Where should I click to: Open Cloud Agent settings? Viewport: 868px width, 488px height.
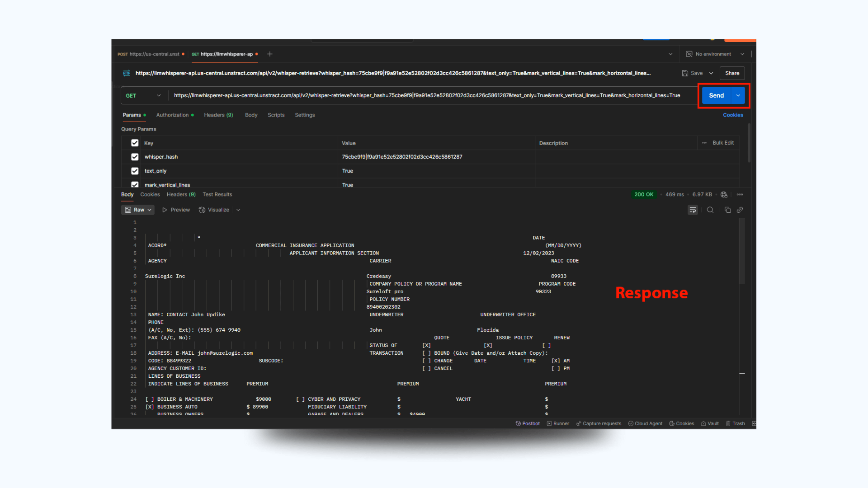[645, 423]
